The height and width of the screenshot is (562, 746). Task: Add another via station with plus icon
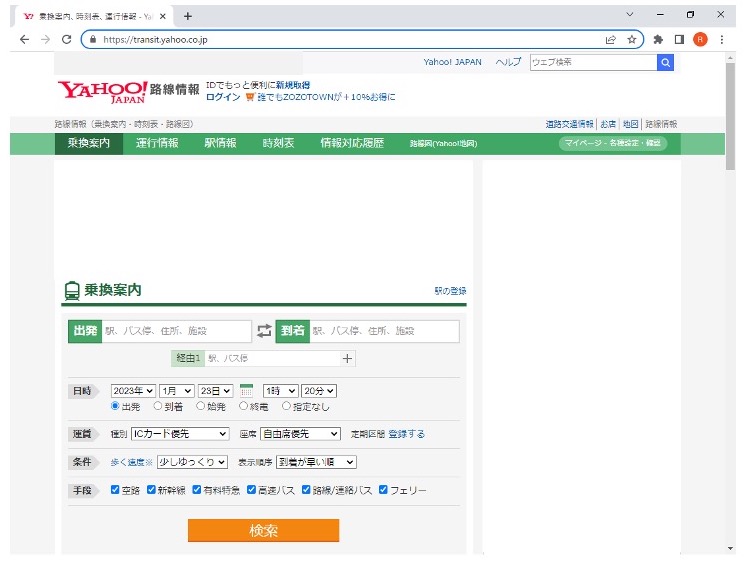(x=347, y=358)
